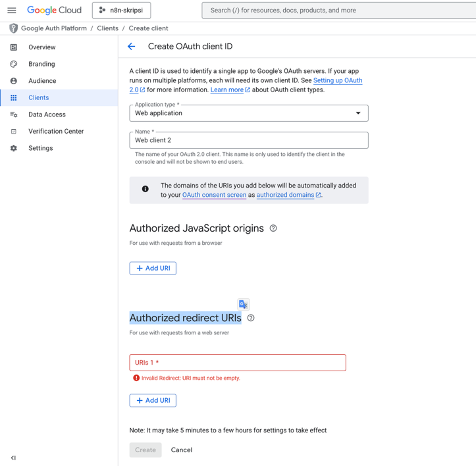Click the back arrow beside Create OAuth client ID

132,47
